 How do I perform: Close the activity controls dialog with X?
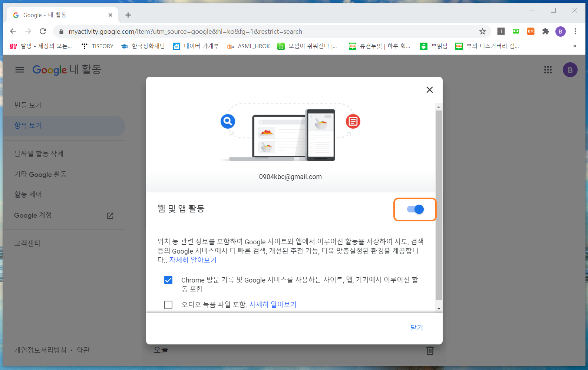[x=430, y=90]
